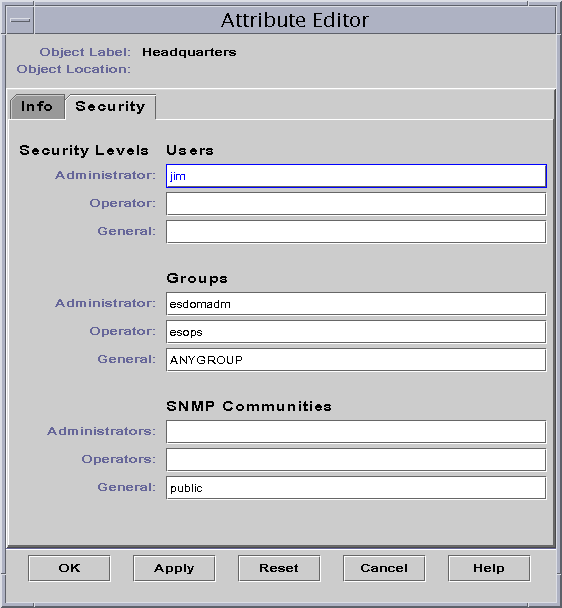Cancel the Attribute Editor dialog

pos(384,568)
